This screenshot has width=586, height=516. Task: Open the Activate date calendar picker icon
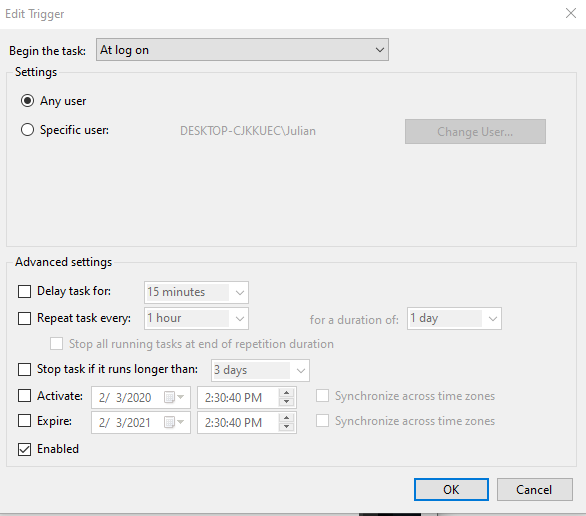(174, 397)
